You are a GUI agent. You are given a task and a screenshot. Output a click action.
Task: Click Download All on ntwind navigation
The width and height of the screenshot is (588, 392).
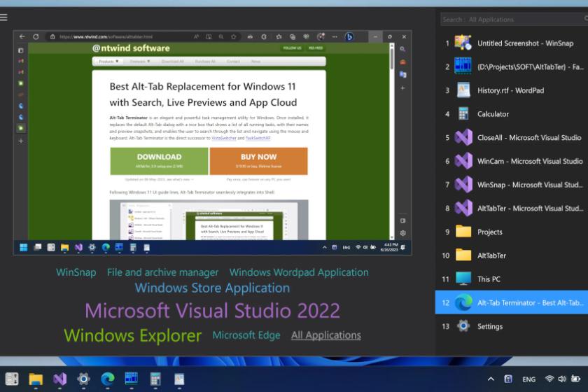[x=172, y=62]
